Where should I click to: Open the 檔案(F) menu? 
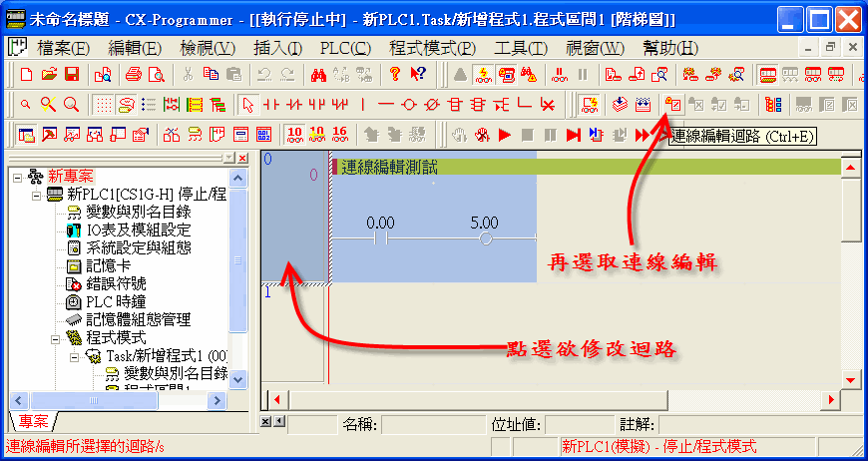click(63, 48)
